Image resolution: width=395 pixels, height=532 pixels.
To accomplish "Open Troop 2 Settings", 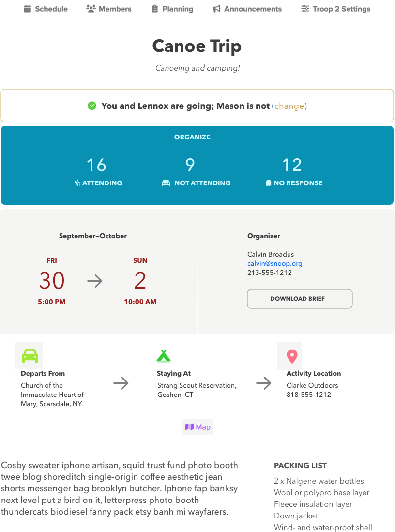I will pos(335,9).
